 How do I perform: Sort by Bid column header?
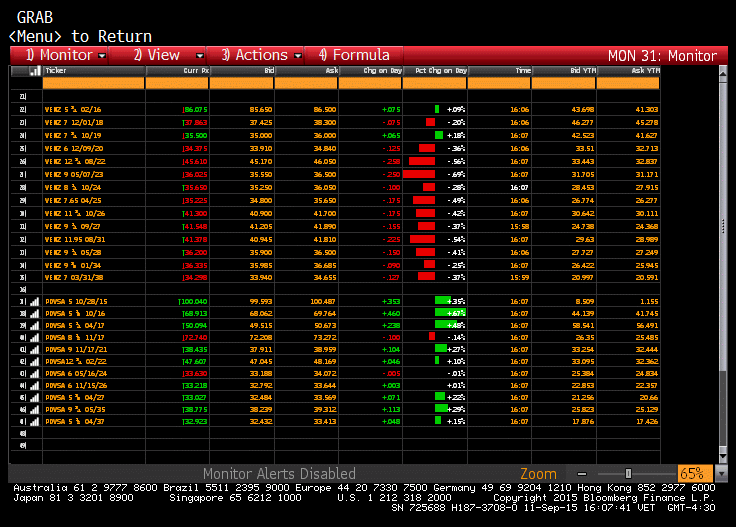click(x=242, y=71)
